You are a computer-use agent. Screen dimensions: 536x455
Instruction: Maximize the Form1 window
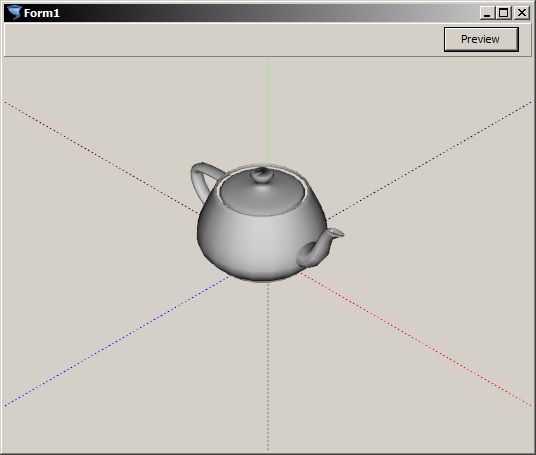click(504, 13)
